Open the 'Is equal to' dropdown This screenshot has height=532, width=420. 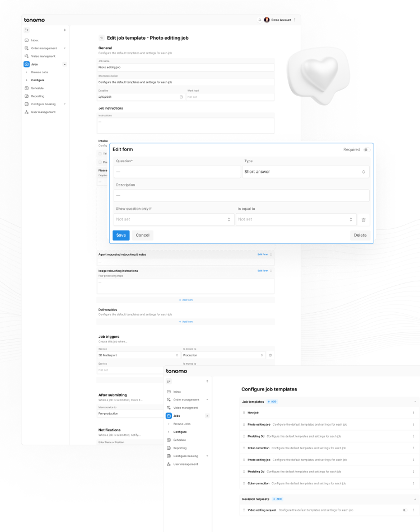296,219
